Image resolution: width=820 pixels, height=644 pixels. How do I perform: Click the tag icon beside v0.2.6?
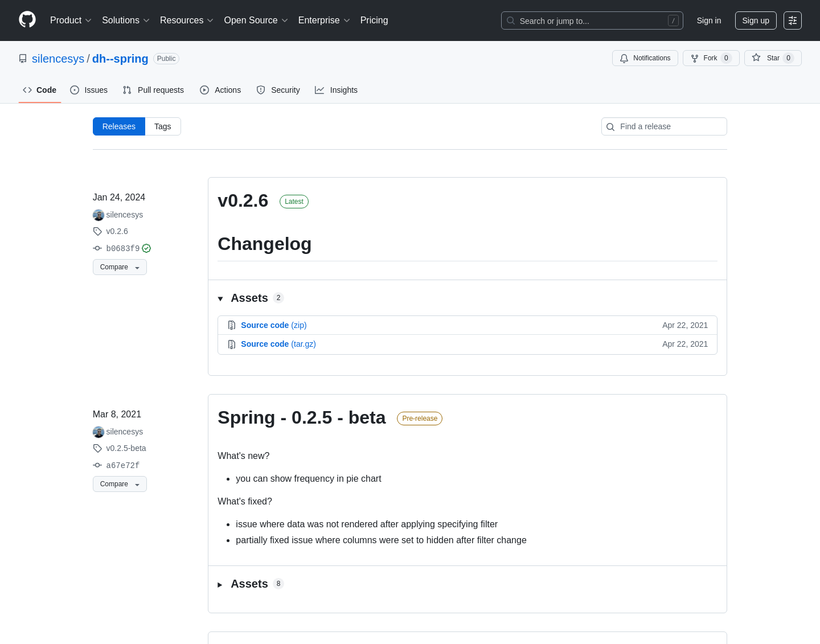click(97, 231)
